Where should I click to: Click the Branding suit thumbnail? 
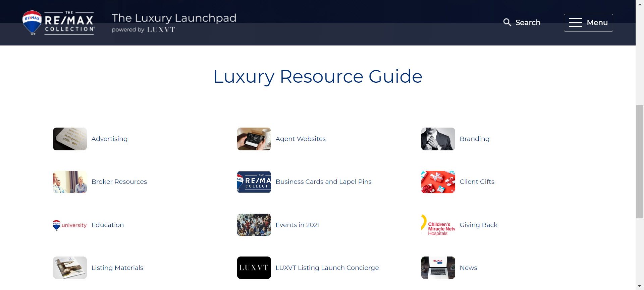tap(438, 139)
